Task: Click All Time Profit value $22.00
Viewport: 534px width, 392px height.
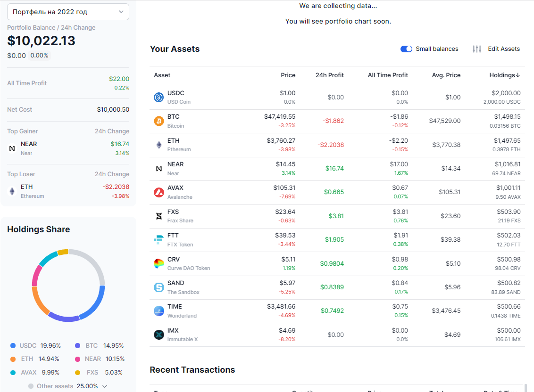Action: pyautogui.click(x=119, y=79)
